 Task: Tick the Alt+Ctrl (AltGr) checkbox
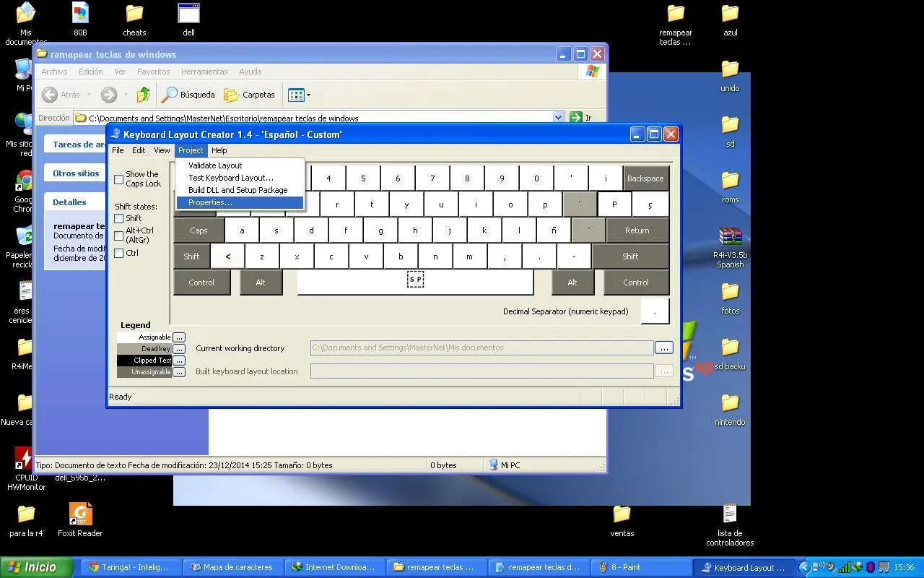pyautogui.click(x=119, y=236)
